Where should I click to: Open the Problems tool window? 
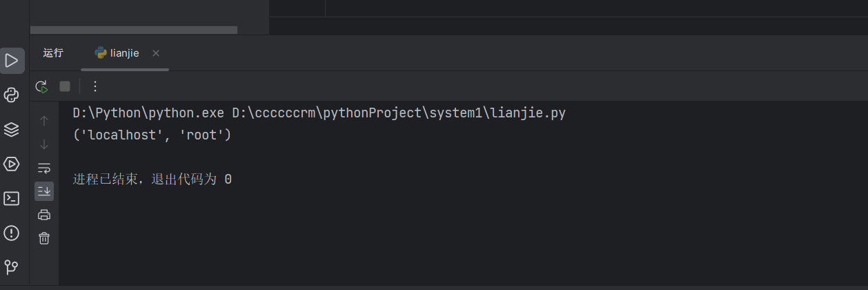pyautogui.click(x=12, y=232)
